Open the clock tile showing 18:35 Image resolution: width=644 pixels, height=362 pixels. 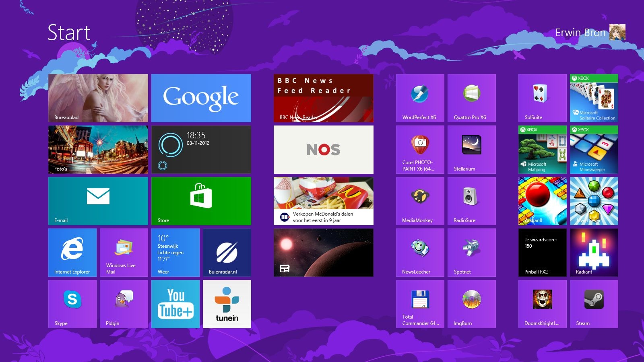pos(201,150)
